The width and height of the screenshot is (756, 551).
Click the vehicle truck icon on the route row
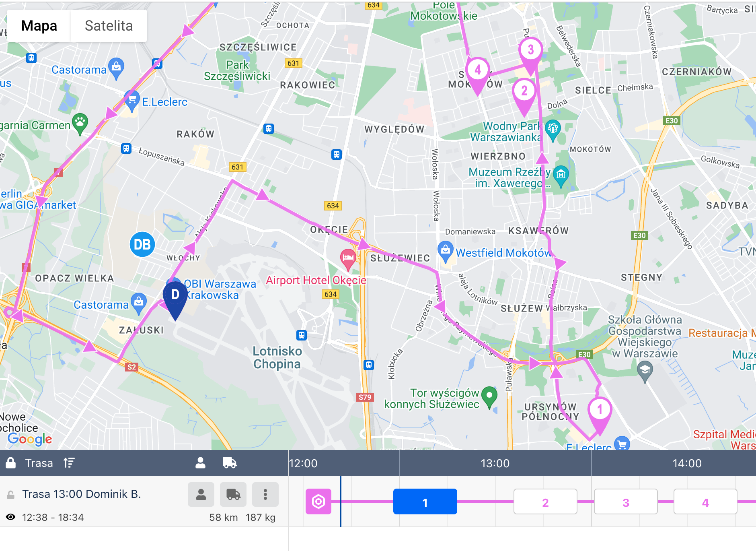coord(233,494)
